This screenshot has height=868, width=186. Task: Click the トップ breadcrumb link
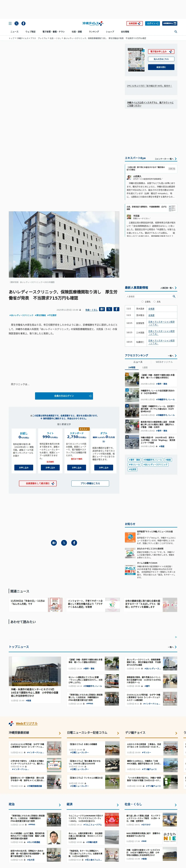11,38
